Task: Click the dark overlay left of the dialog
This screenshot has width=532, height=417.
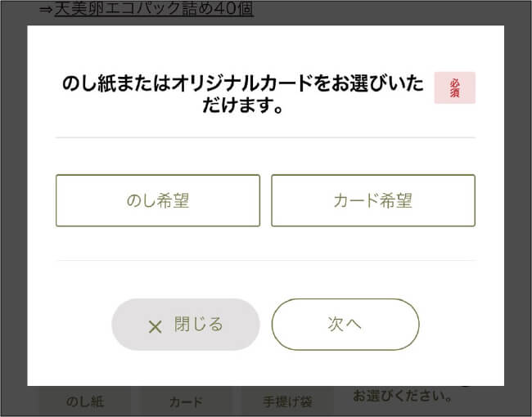Action: [x=15, y=204]
